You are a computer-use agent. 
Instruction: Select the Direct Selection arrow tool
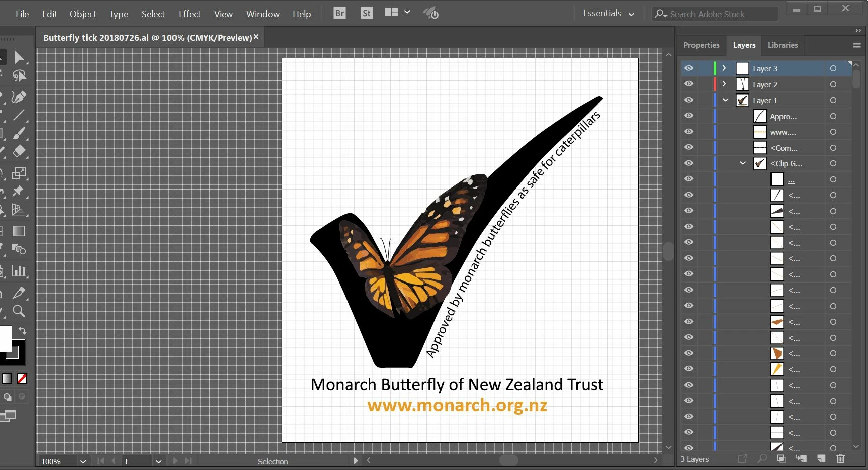19,57
